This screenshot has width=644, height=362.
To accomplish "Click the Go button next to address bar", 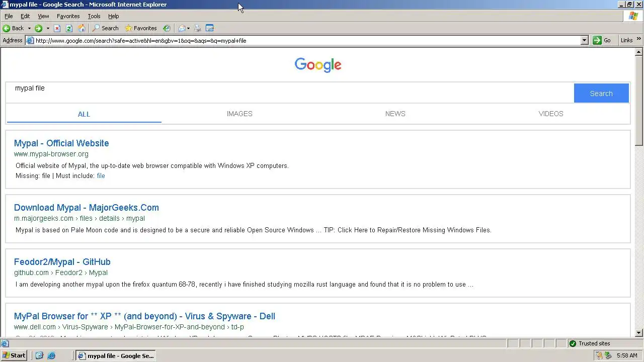I will (x=602, y=41).
